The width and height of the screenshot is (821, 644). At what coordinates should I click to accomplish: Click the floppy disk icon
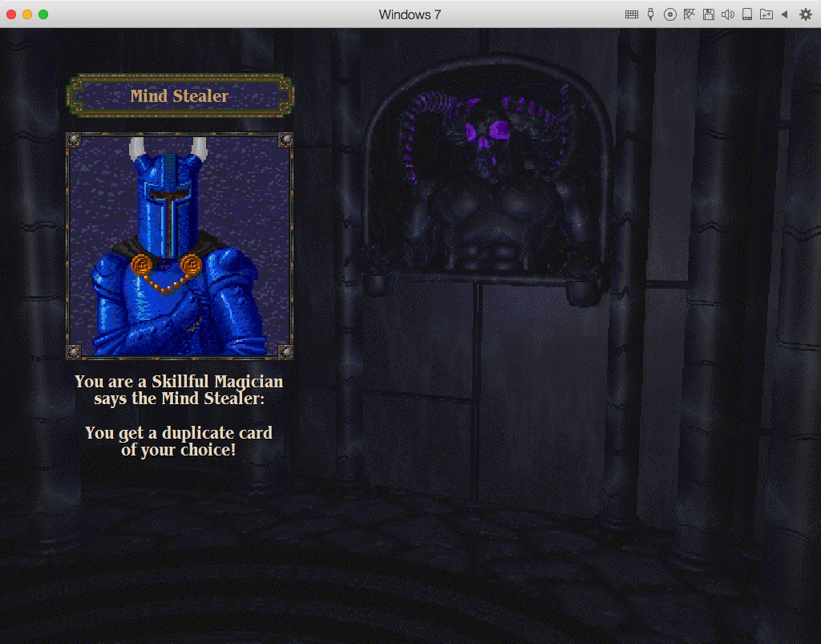coord(708,14)
